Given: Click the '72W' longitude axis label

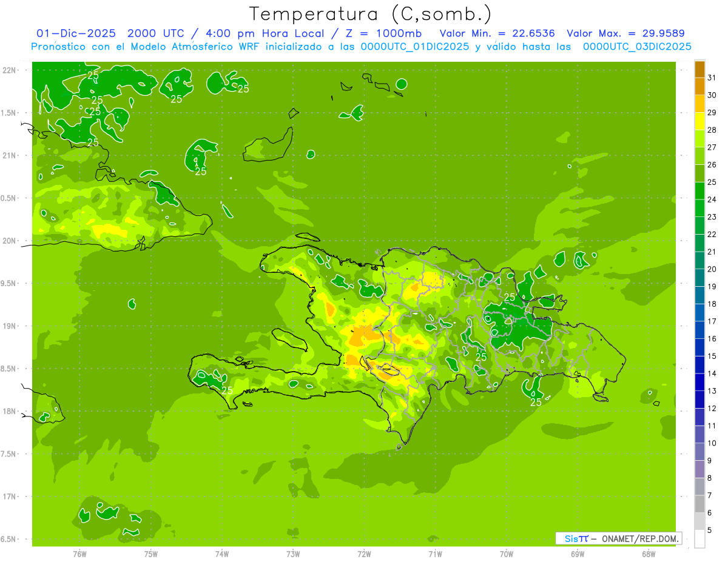Looking at the screenshot, I should [x=364, y=554].
